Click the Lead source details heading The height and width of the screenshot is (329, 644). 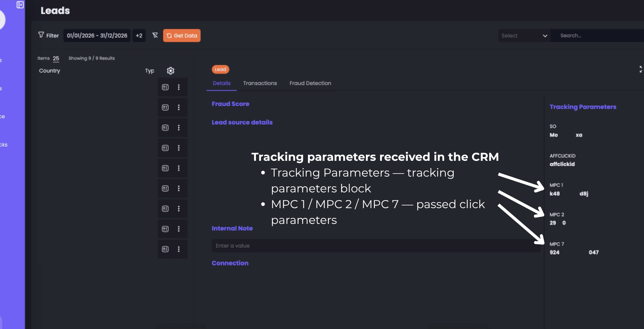(x=242, y=122)
